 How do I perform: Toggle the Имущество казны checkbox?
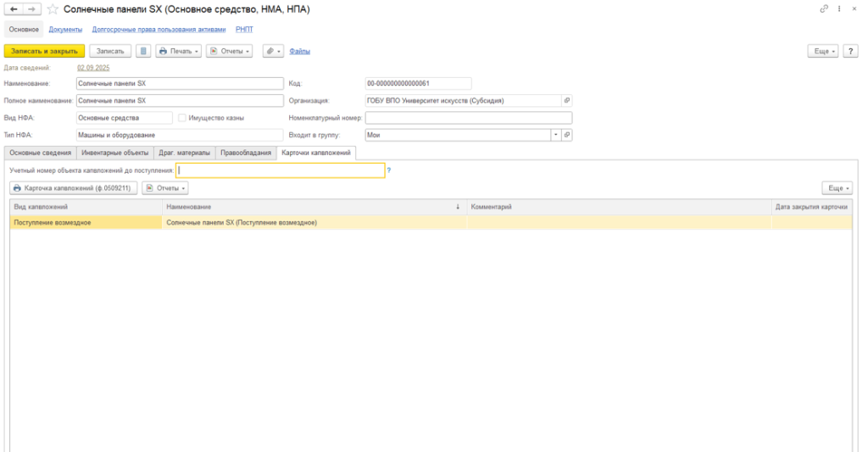coord(182,118)
